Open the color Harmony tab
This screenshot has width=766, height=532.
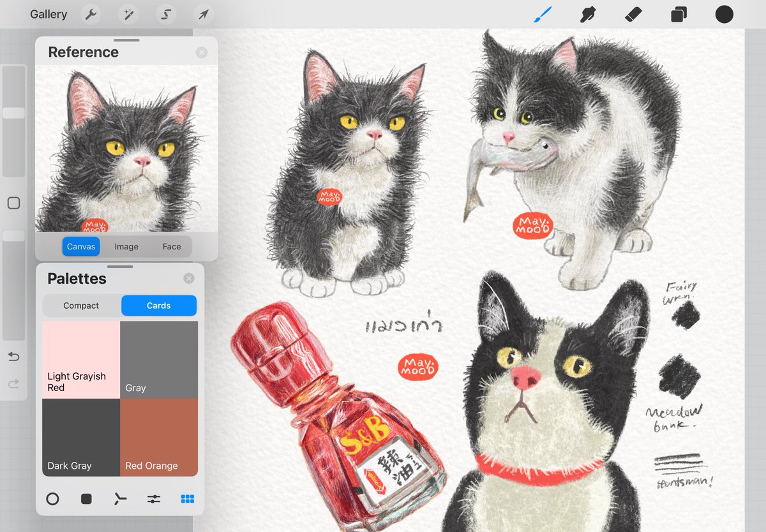[x=120, y=499]
